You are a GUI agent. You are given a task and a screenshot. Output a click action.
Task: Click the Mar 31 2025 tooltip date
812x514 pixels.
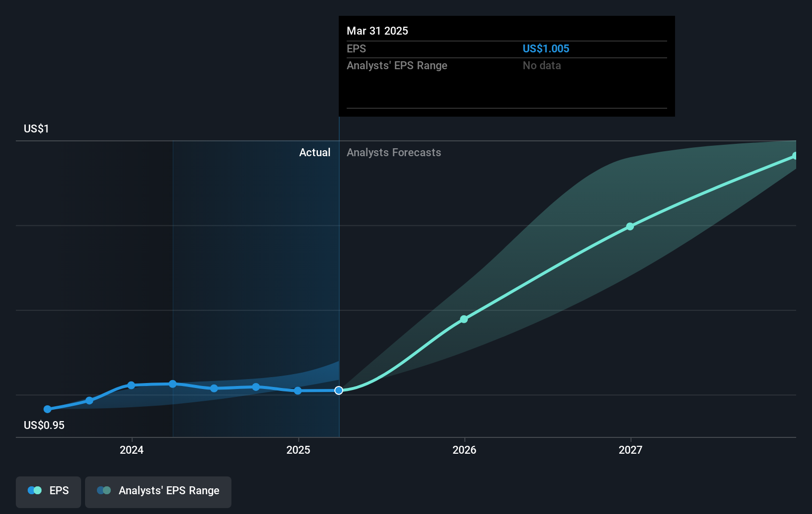click(x=377, y=31)
